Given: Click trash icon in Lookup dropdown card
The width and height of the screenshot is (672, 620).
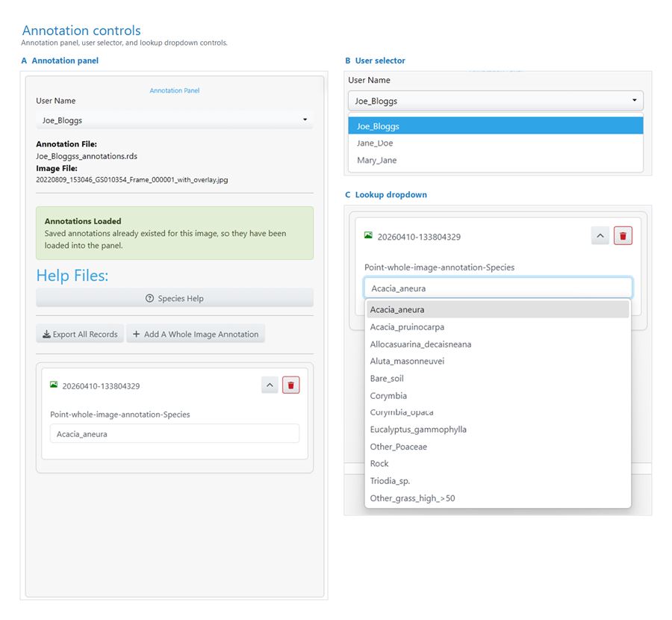Looking at the screenshot, I should click(x=623, y=236).
